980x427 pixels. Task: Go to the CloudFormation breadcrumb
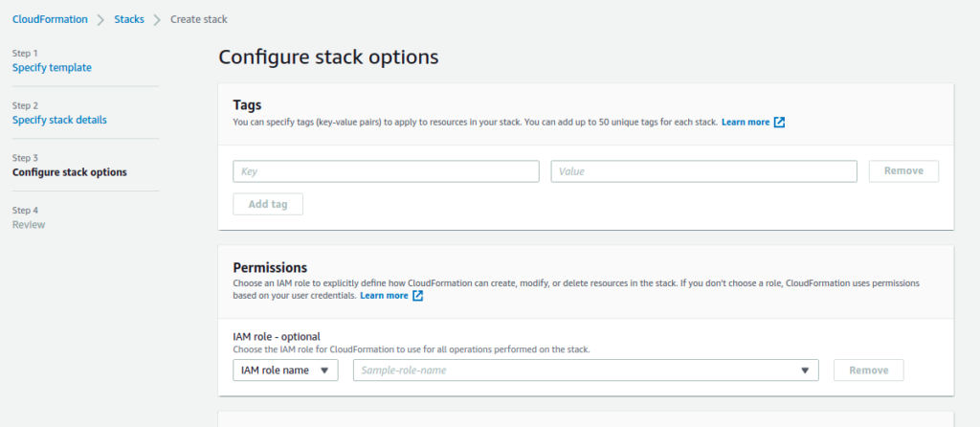pos(50,19)
